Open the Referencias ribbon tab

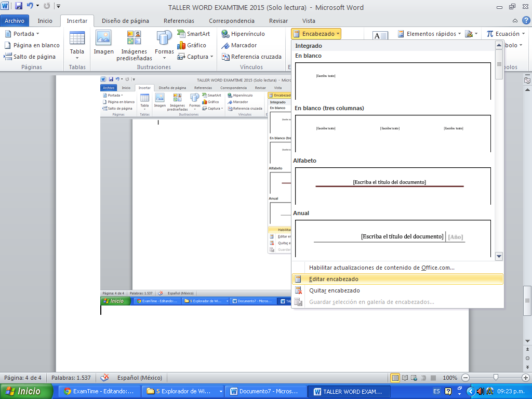[x=179, y=21]
